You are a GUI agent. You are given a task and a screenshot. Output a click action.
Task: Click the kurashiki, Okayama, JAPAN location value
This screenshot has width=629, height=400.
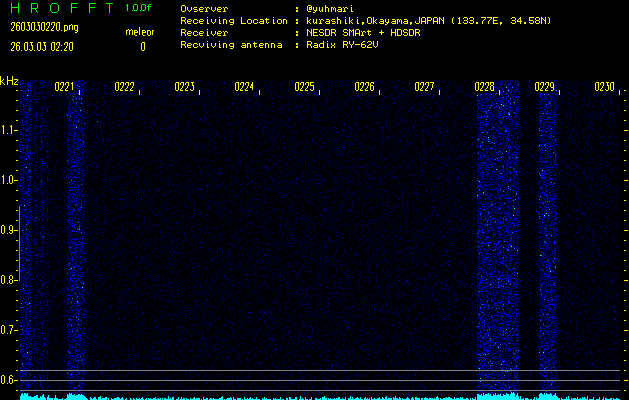pos(428,21)
